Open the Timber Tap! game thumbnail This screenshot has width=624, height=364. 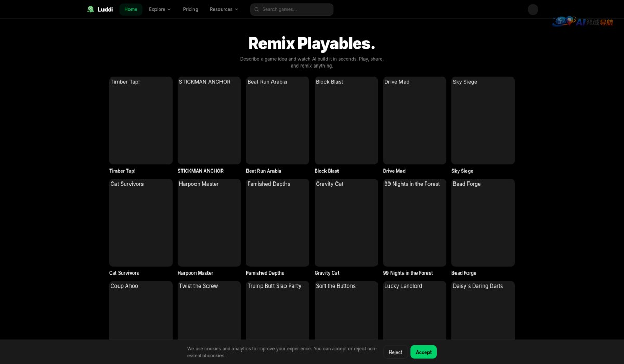141,121
